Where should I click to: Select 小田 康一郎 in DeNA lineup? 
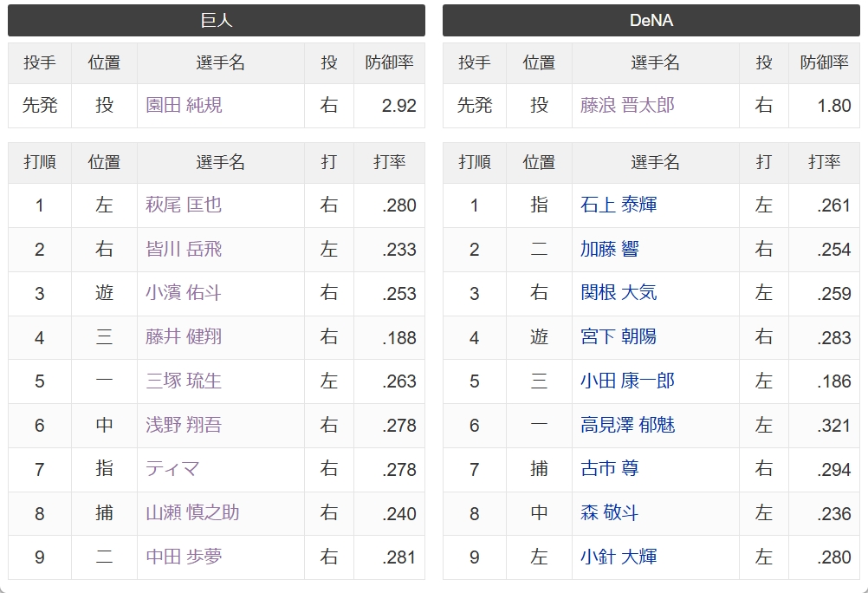(627, 381)
